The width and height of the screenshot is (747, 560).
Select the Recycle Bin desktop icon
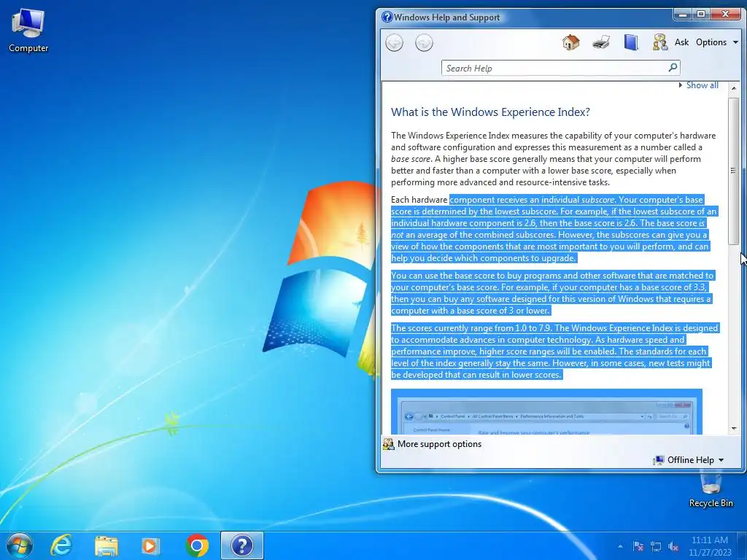711,488
